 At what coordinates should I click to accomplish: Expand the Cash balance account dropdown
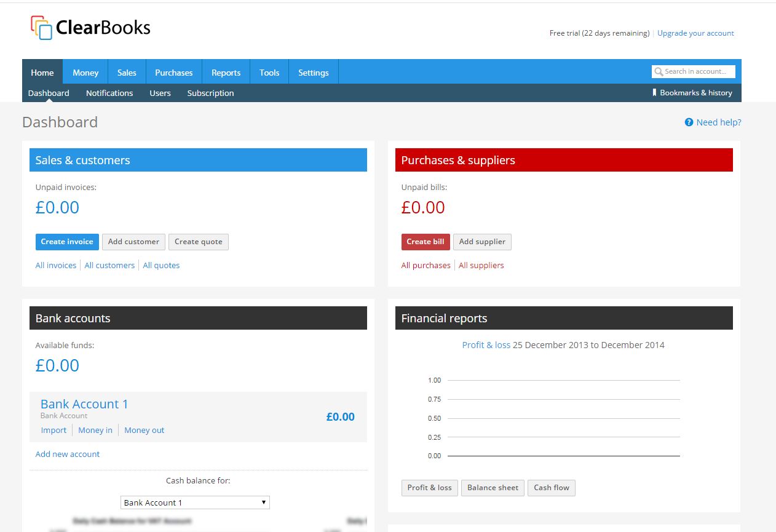tap(195, 502)
